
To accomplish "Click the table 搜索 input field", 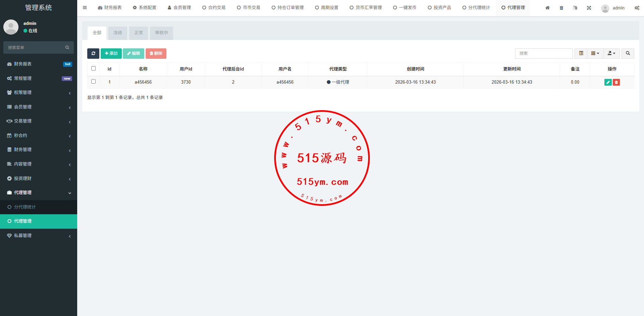I will (x=544, y=53).
